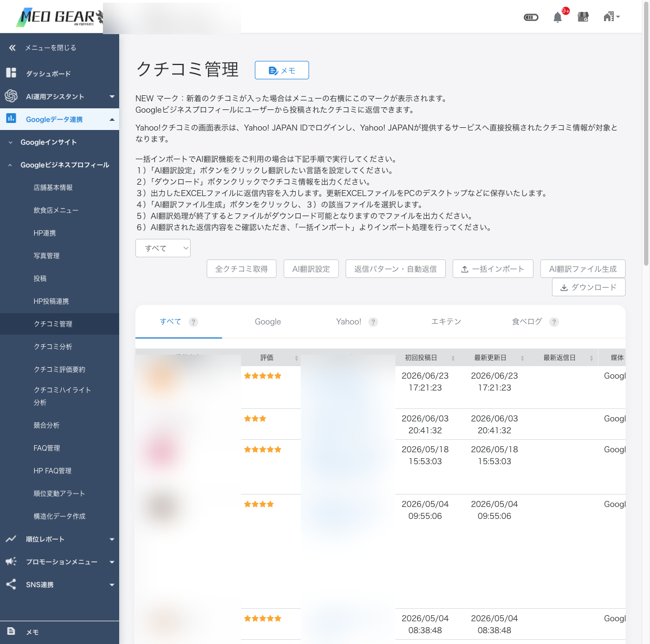The height and width of the screenshot is (644, 650).
Task: Expand SNS連携 dropdown arrow
Action: pos(112,585)
